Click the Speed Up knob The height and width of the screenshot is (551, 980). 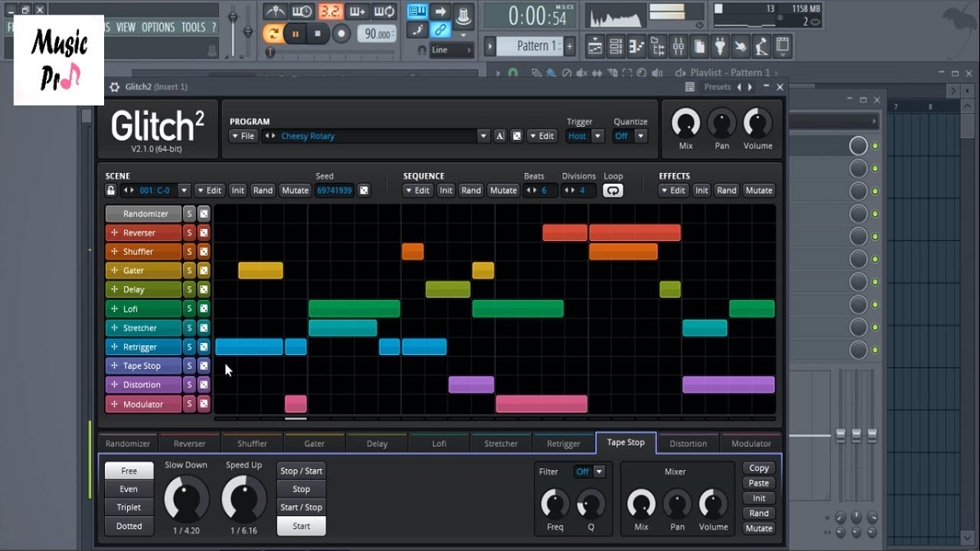click(243, 499)
